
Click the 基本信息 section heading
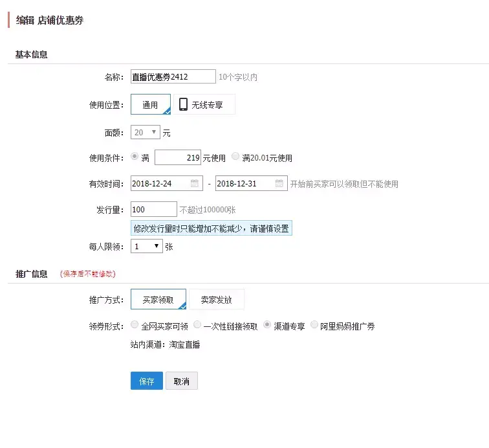click(32, 54)
